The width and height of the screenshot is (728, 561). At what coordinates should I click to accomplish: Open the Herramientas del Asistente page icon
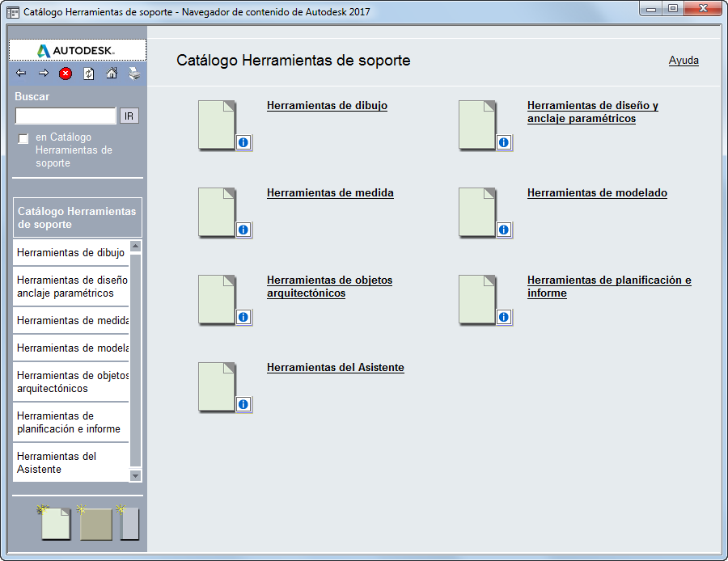click(x=217, y=386)
